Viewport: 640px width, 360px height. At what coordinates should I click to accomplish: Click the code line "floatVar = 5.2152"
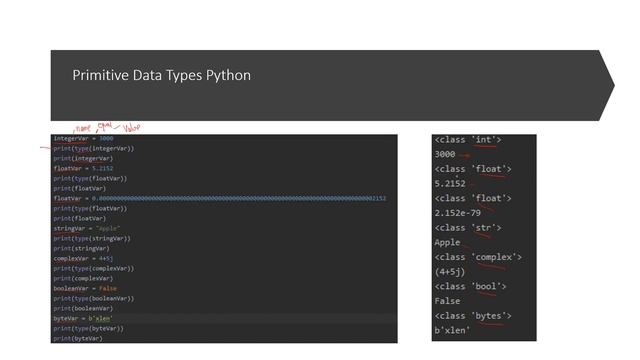pos(83,168)
